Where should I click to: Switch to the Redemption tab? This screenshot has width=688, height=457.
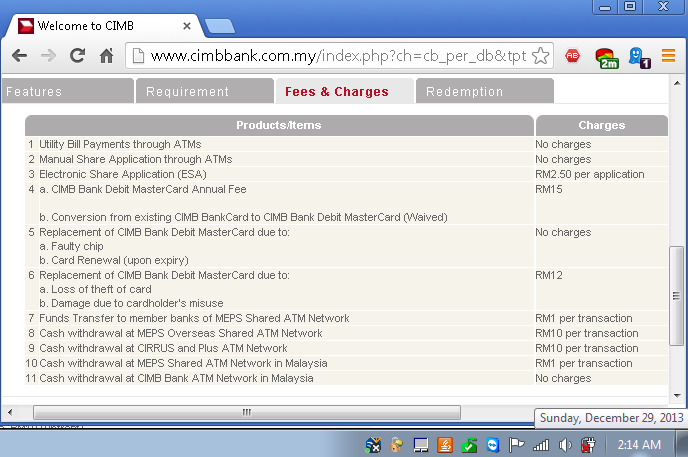484,91
